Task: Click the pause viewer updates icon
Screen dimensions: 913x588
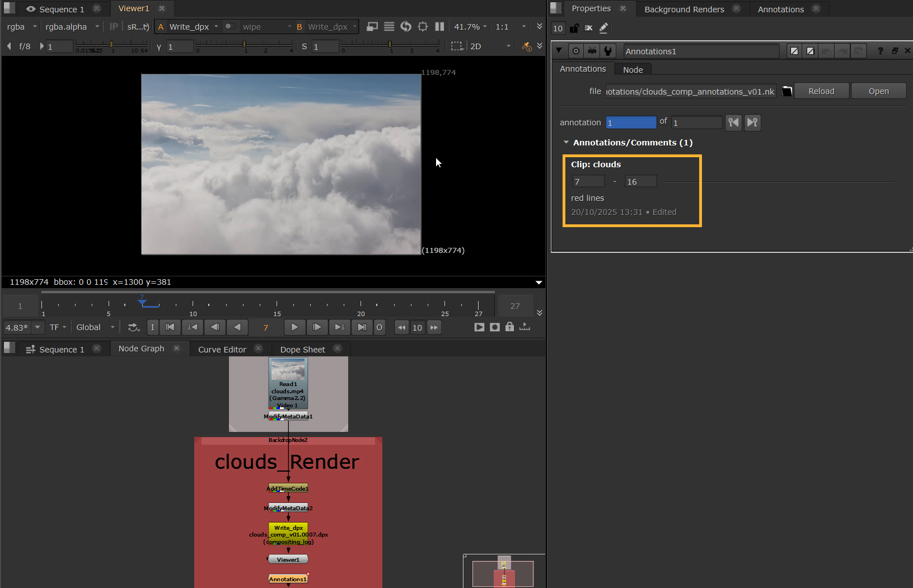Action: [x=439, y=26]
